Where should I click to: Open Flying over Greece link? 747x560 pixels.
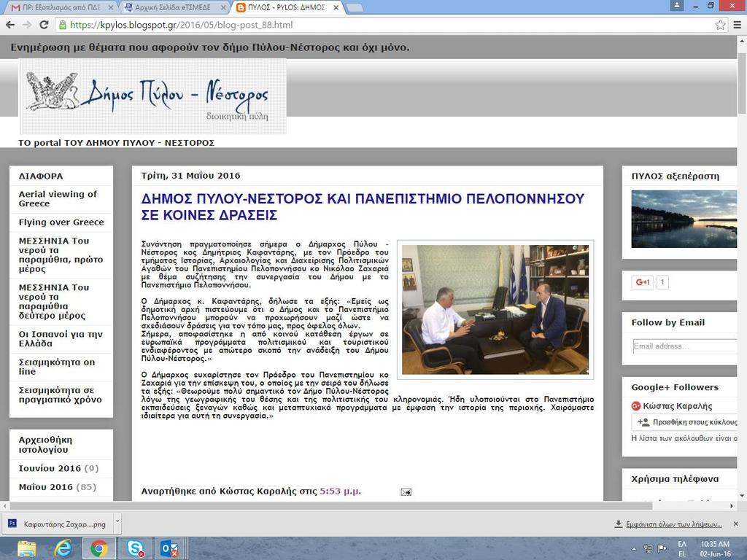(x=61, y=222)
